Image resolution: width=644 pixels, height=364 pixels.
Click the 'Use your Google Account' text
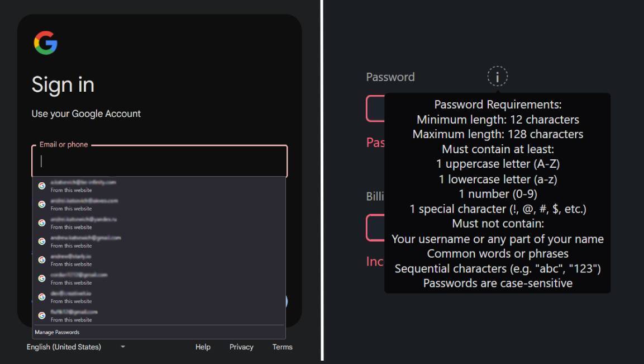(x=86, y=114)
